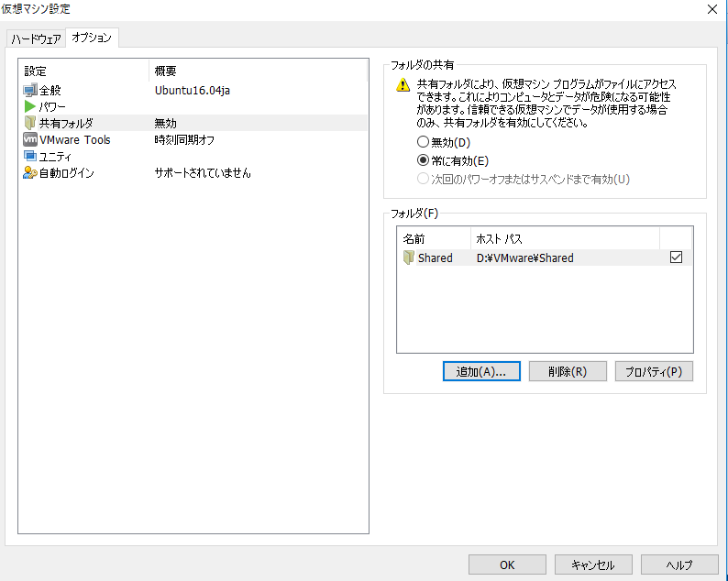Screen dimensions: 728x581
Task: Select the 共有フォルダ settings row
Action: (195, 123)
